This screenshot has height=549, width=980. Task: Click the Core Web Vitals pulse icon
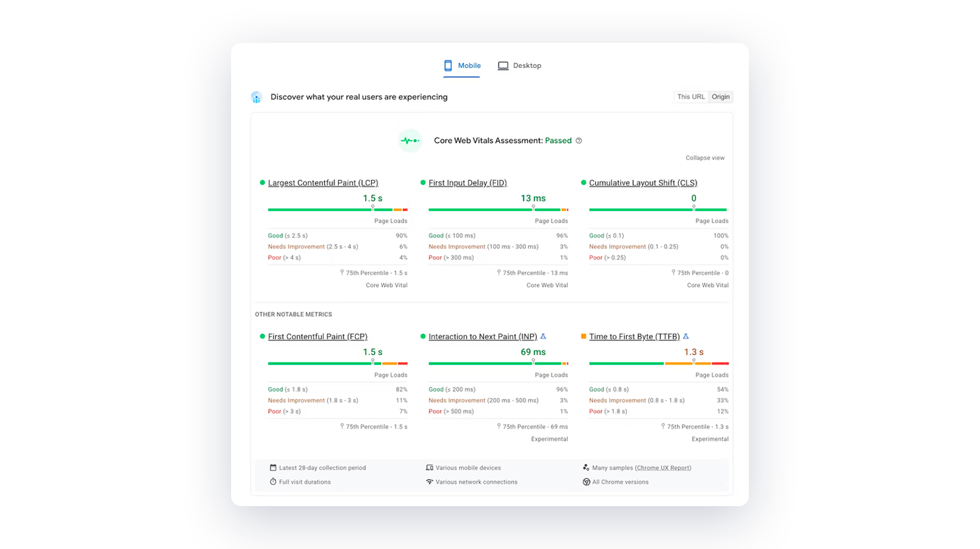[x=410, y=141]
